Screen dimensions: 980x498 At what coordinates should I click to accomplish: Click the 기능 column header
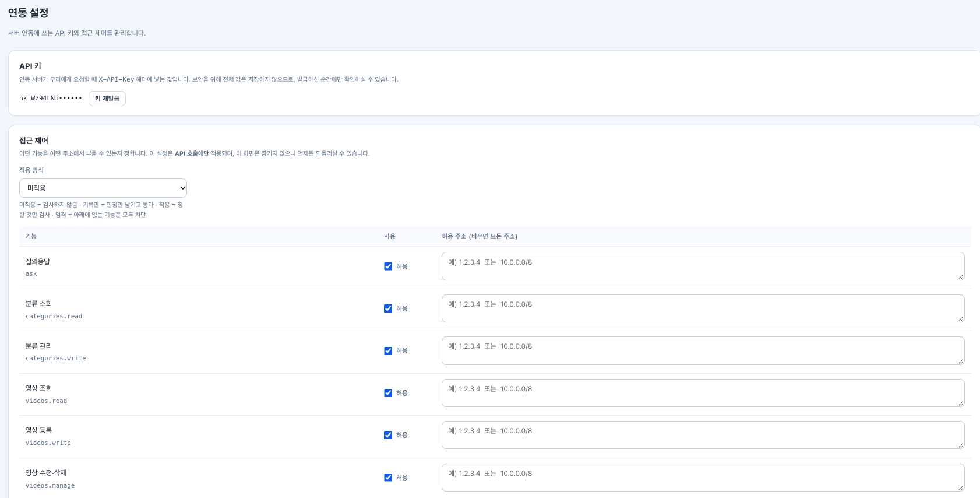(31, 236)
